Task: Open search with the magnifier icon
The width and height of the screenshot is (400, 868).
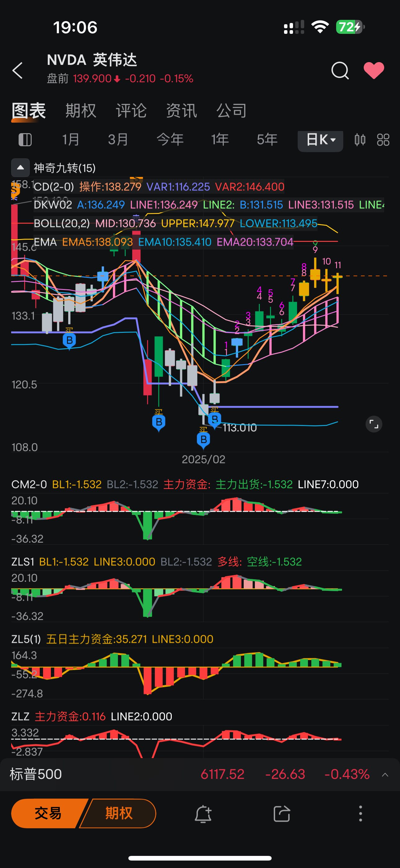Action: point(340,70)
